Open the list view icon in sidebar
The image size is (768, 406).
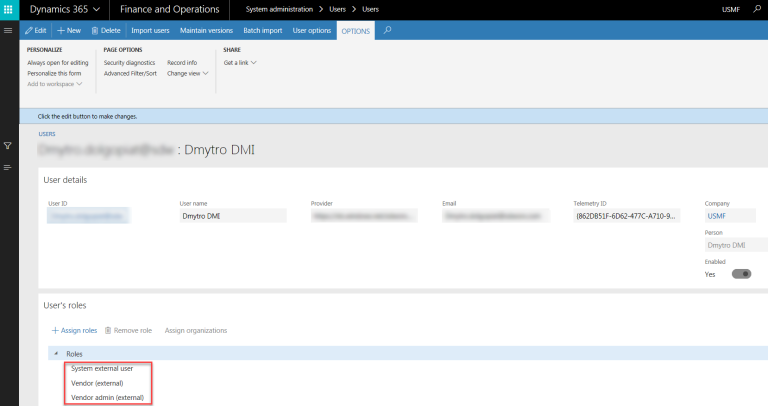pos(8,166)
